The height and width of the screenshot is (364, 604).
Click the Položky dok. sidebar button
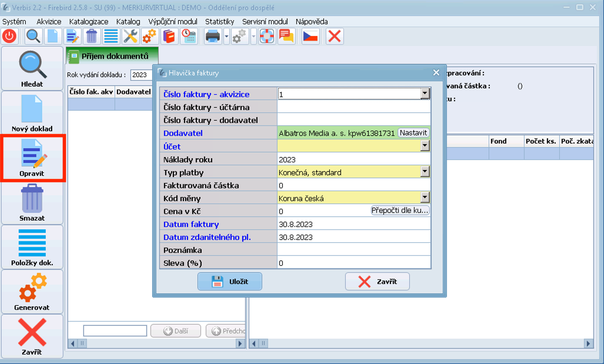[32, 247]
